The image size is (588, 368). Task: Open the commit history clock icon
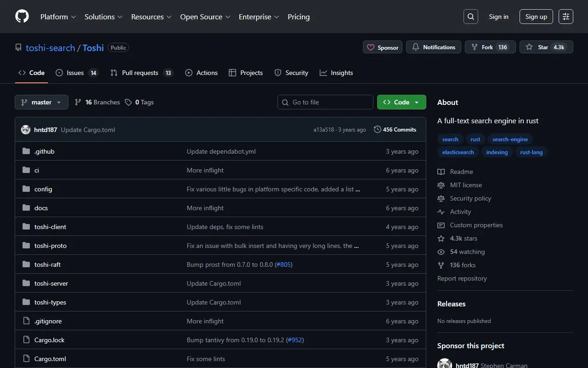point(378,130)
